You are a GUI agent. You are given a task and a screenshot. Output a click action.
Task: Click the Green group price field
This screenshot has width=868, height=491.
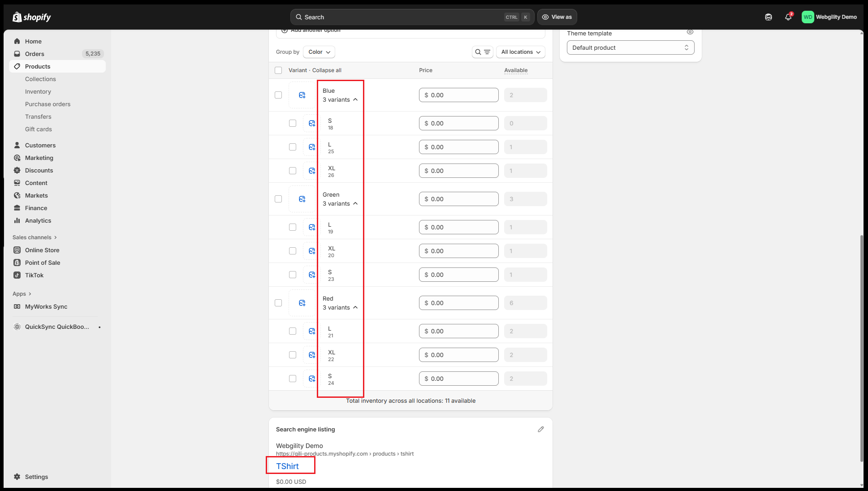458,199
